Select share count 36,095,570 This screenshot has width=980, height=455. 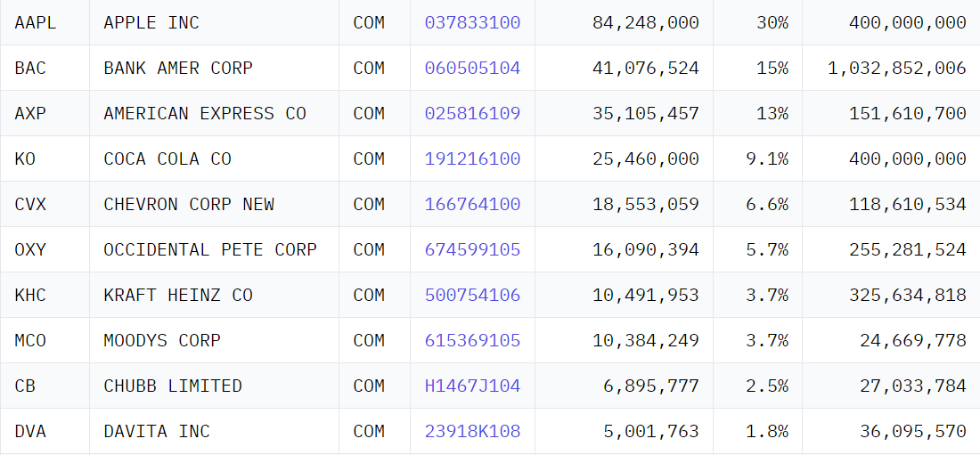point(913,431)
